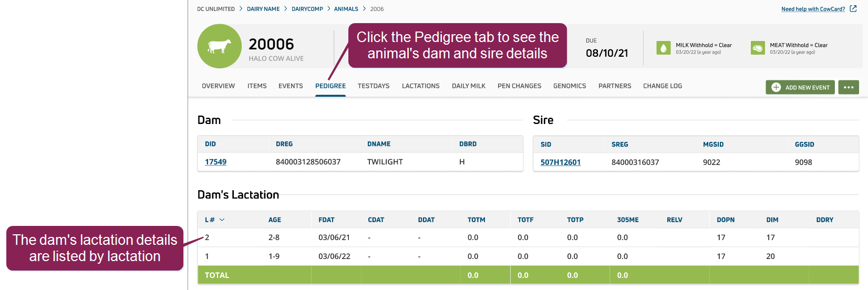
Task: Open the Need help with CowCard link
Action: pyautogui.click(x=813, y=9)
